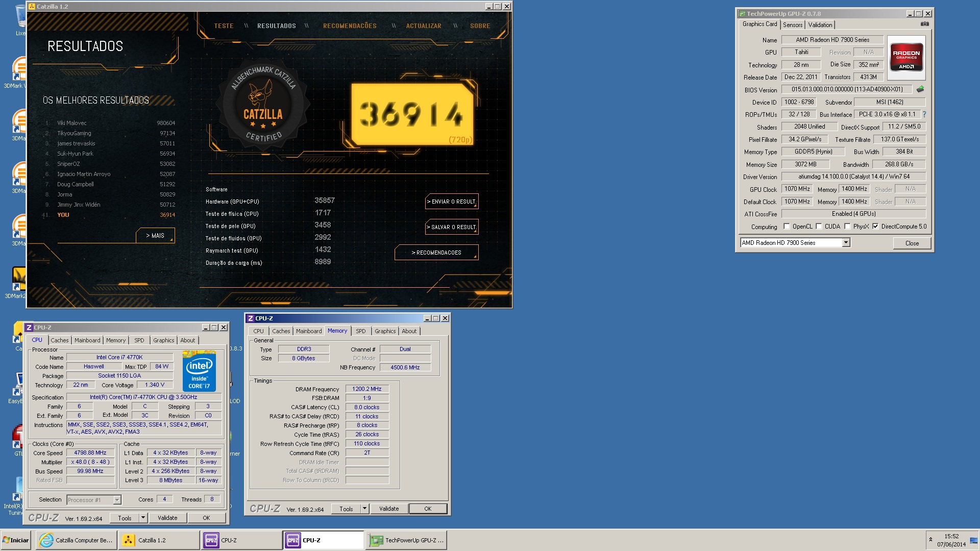The image size is (980, 551).
Task: Click the GPU-Z screenshot camera icon
Action: [924, 24]
